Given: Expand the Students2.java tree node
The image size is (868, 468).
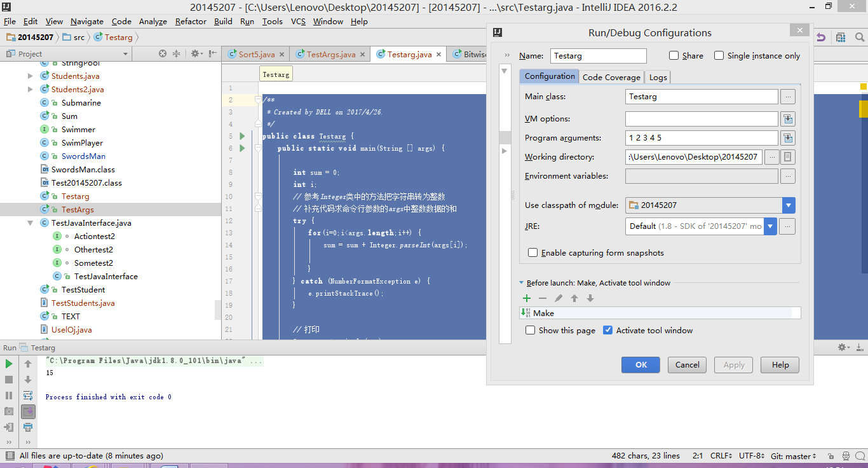Looking at the screenshot, I should point(31,90).
